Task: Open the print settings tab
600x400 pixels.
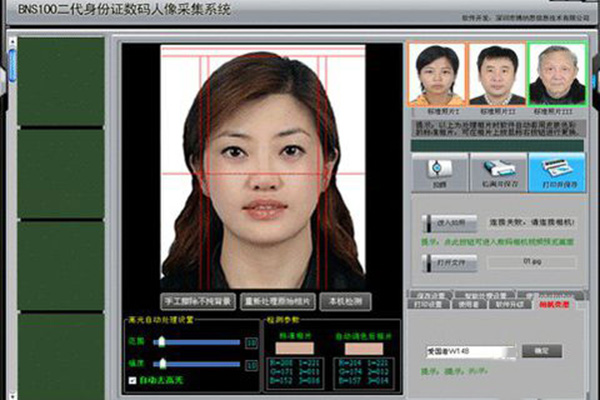Action: [x=432, y=306]
